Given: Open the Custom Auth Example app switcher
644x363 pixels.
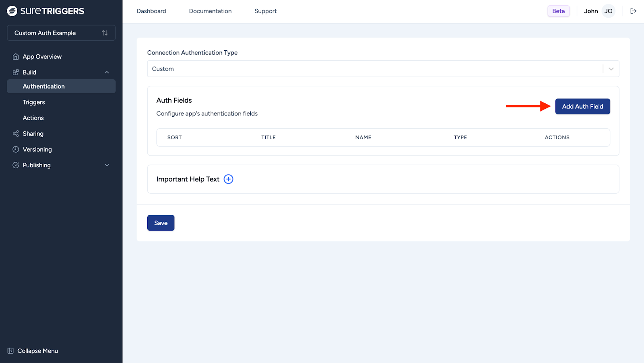Looking at the screenshot, I should click(61, 33).
